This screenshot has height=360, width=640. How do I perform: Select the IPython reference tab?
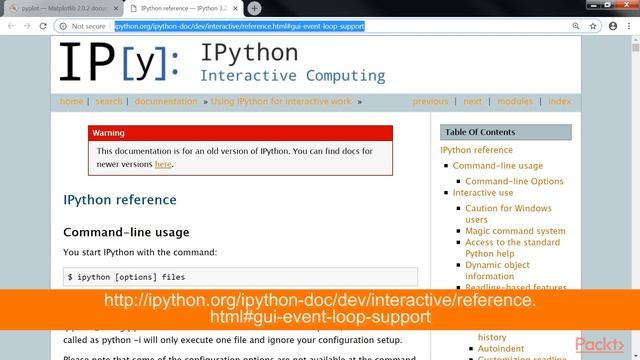point(184,8)
